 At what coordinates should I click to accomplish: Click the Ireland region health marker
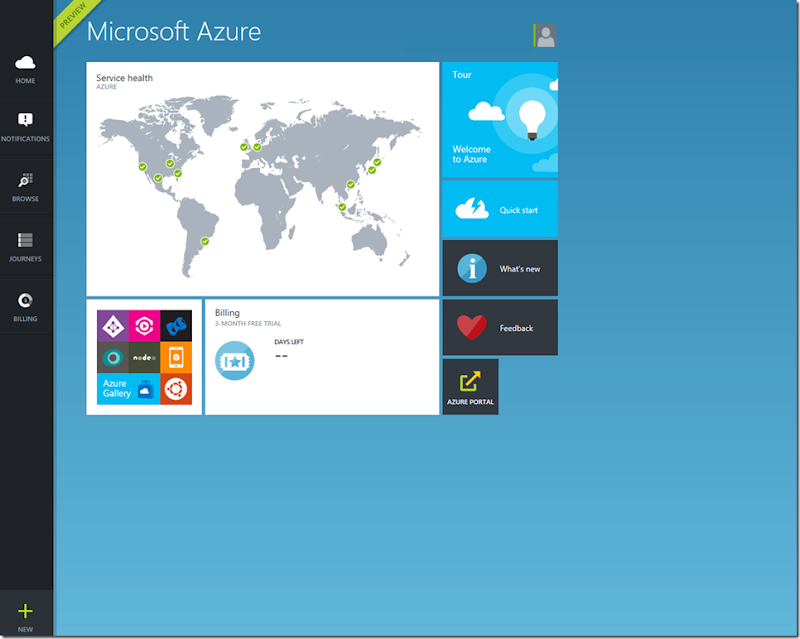[x=244, y=147]
